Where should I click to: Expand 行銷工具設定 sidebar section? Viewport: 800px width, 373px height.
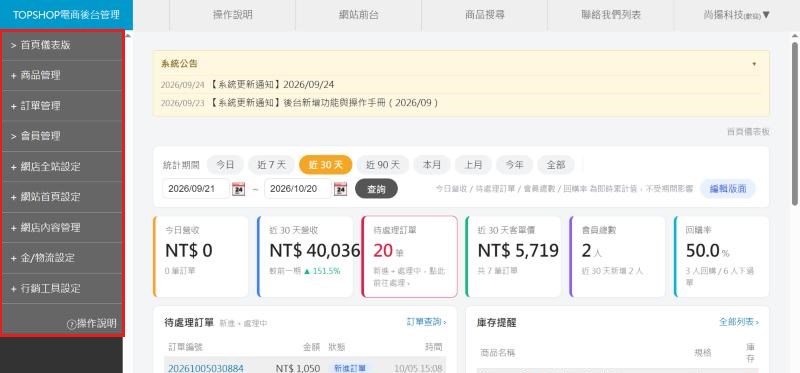point(62,288)
